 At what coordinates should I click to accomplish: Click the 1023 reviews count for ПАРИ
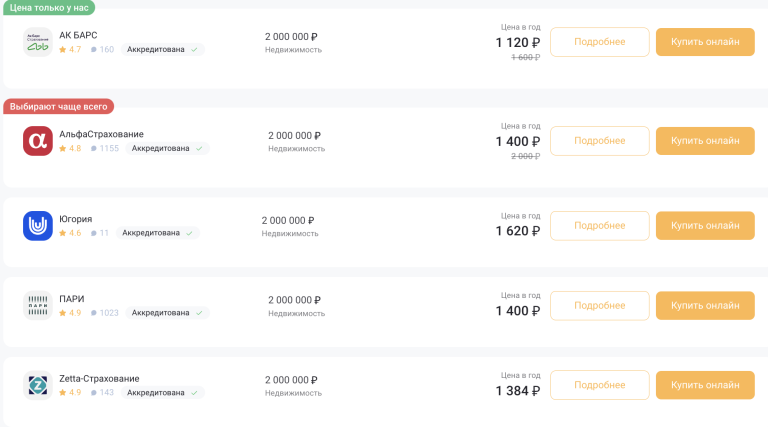(x=105, y=313)
